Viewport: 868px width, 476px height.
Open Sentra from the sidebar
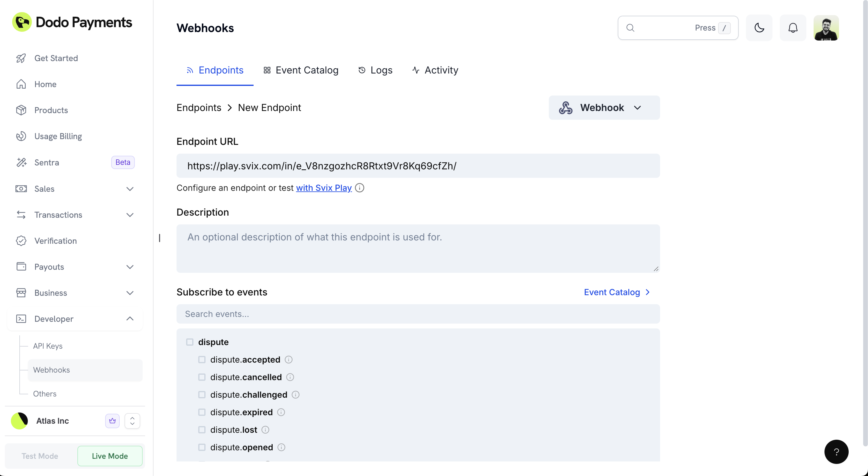[x=47, y=162]
